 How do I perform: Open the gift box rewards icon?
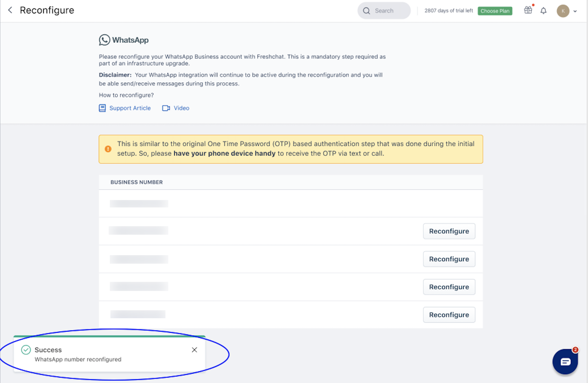[x=528, y=10]
